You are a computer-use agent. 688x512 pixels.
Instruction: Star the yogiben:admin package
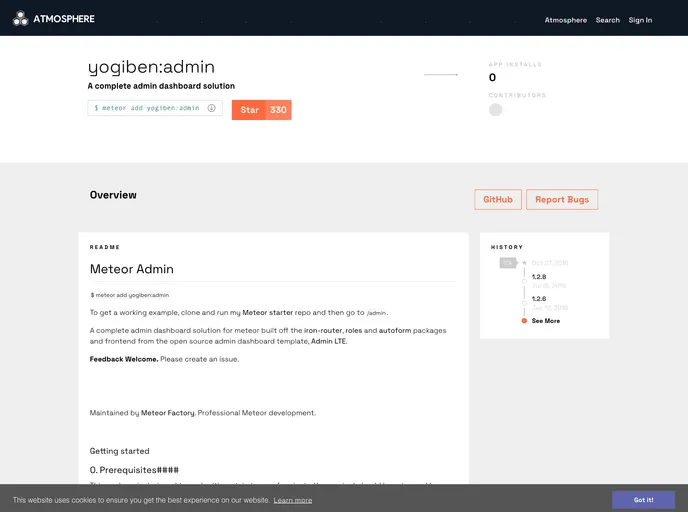pos(249,110)
